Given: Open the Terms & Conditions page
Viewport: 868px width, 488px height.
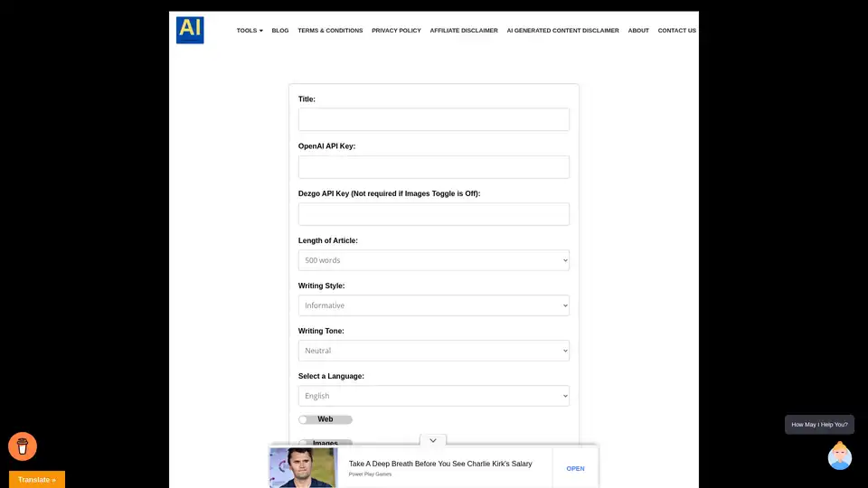Looking at the screenshot, I should click(x=330, y=31).
